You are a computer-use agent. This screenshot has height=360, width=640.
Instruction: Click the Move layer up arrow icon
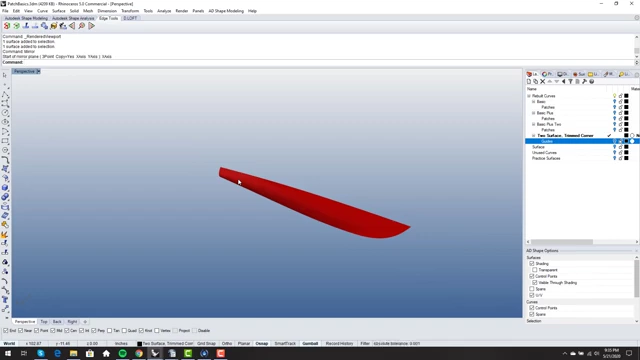click(549, 82)
